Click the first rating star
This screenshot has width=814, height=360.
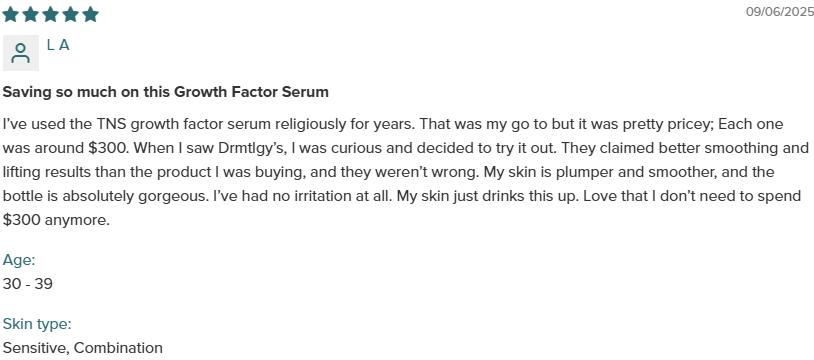[10, 14]
